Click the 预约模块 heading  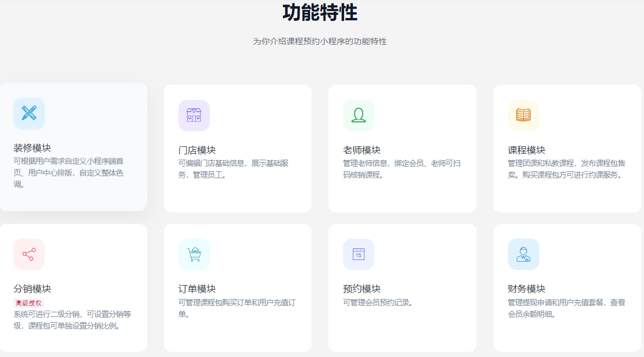[362, 289]
